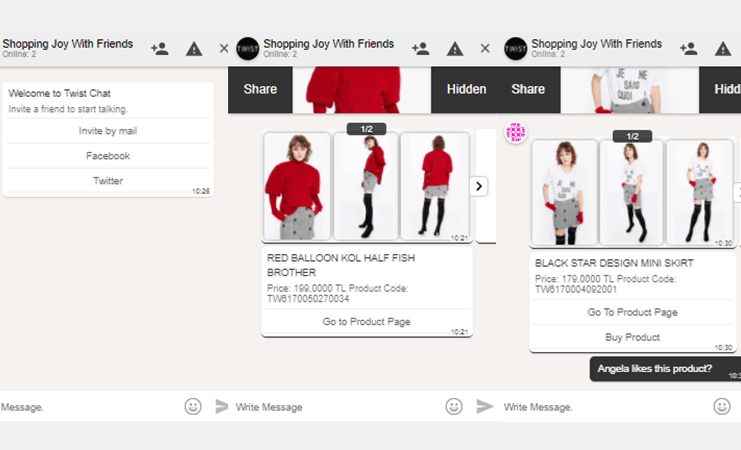Click pink user avatar in right chat panel
The height and width of the screenshot is (450, 741).
[x=516, y=133]
